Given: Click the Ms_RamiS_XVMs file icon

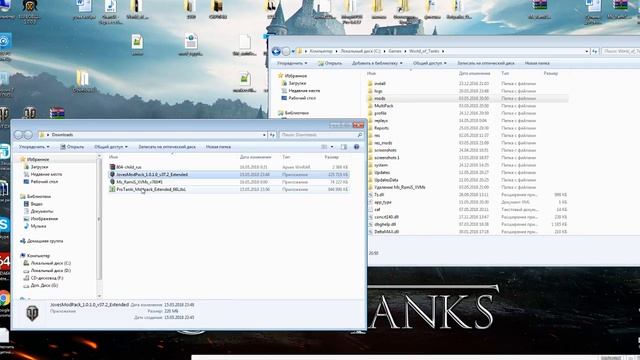Looking at the screenshot, I should pyautogui.click(x=112, y=182).
